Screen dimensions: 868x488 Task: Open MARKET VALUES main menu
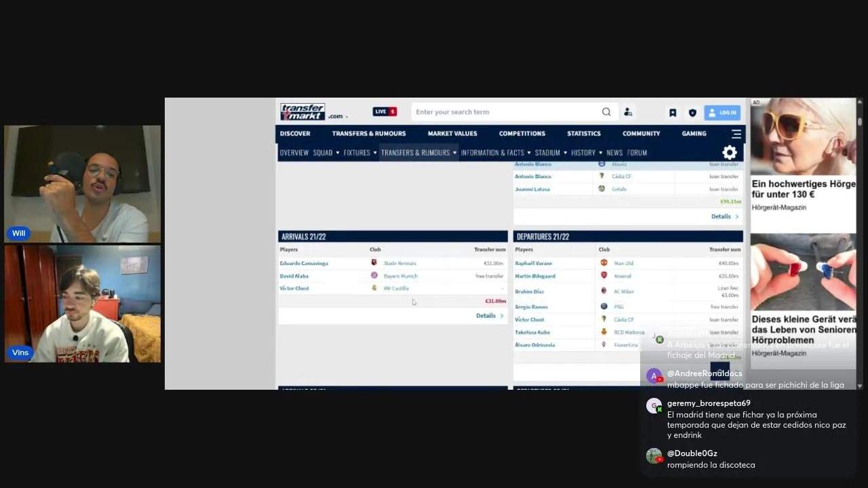point(452,134)
